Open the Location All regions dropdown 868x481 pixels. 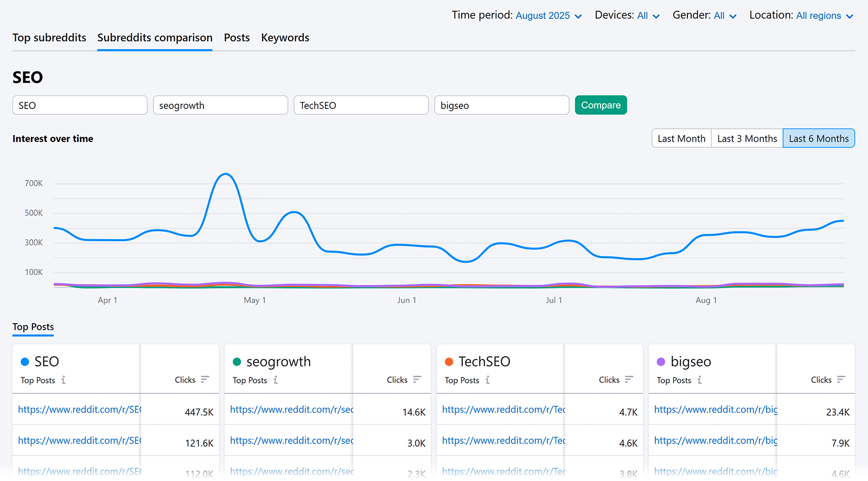(x=824, y=16)
